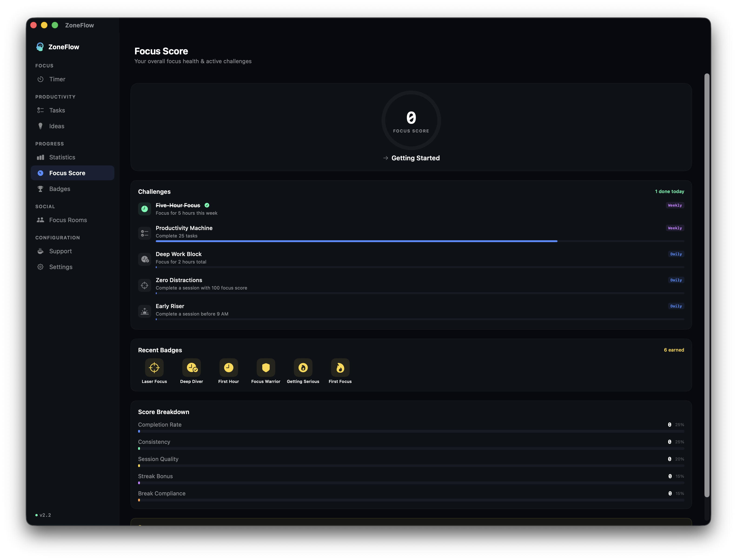737x560 pixels.
Task: Open the Support section
Action: coord(60,251)
